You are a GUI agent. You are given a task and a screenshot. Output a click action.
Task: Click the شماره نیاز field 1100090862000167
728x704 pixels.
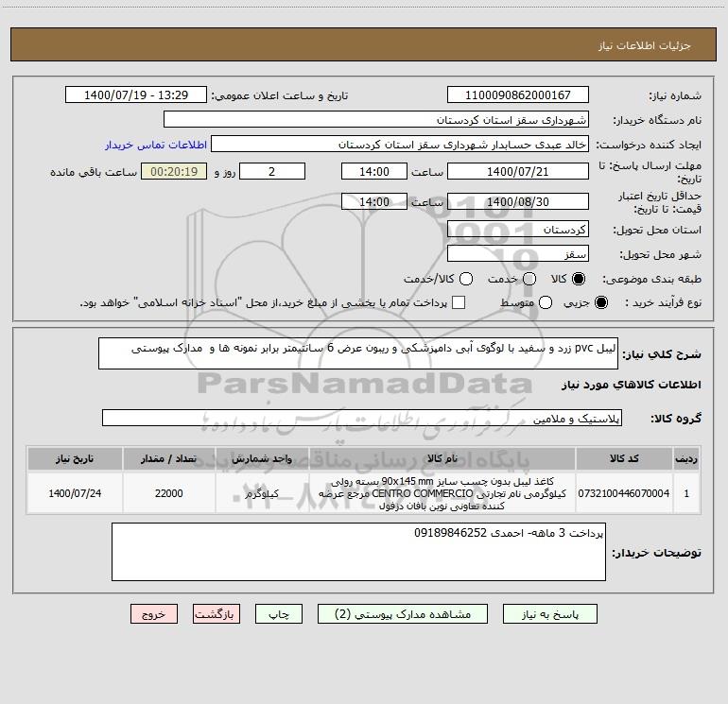click(x=518, y=95)
